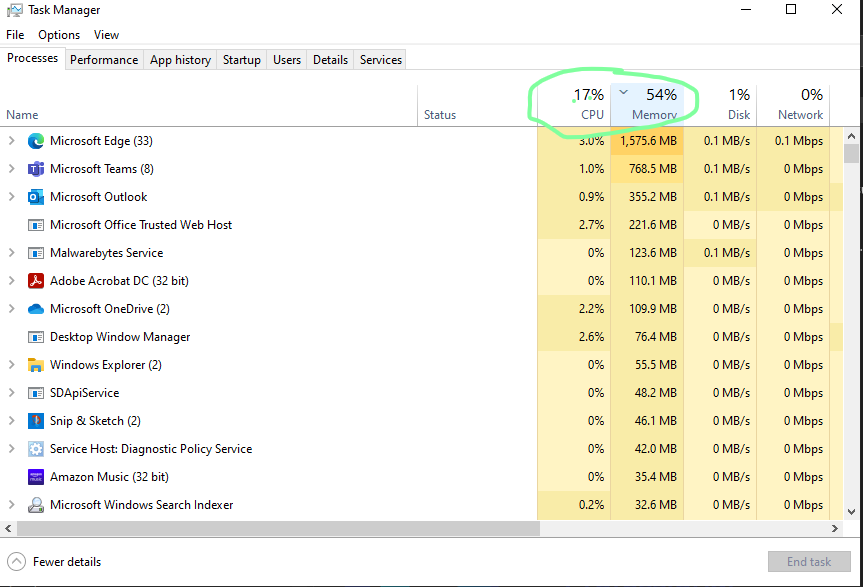Click the Desktop Window Manager icon
The width and height of the screenshot is (863, 587).
click(x=36, y=337)
